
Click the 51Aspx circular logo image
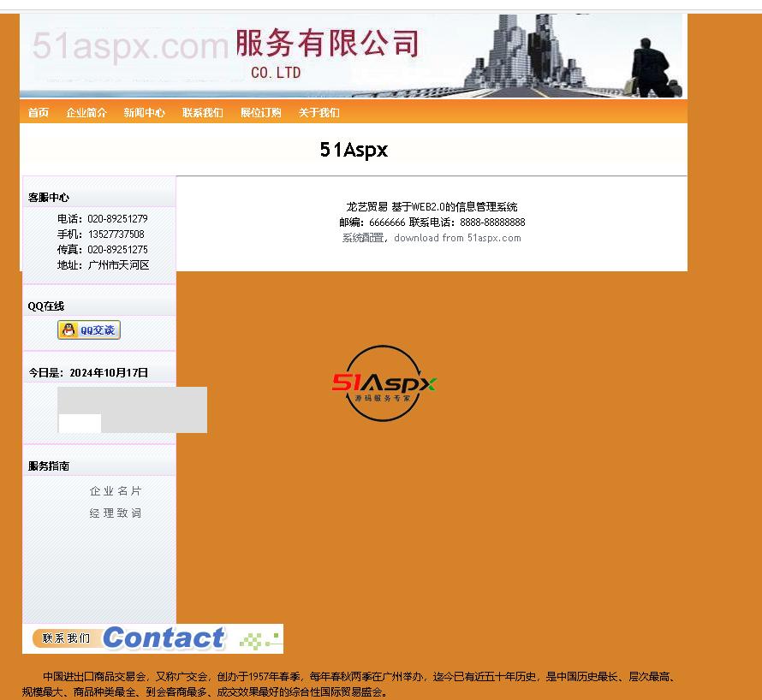click(384, 383)
